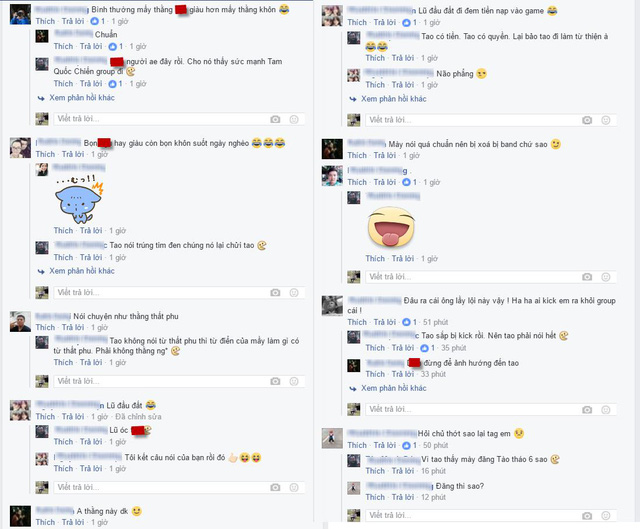The width and height of the screenshot is (640, 529).
Task: Click camera icon in top right reply box
Action: [x=587, y=120]
